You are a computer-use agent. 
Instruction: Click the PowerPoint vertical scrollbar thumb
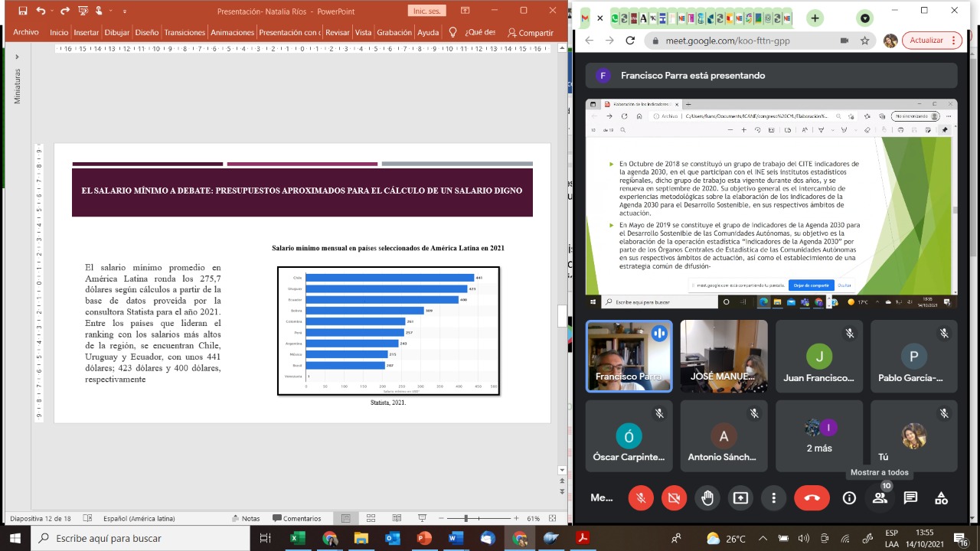562,315
